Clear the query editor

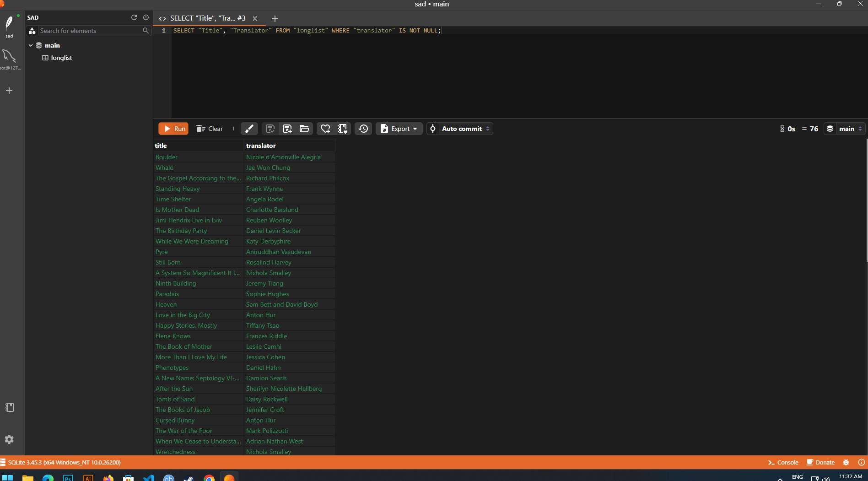(x=210, y=129)
